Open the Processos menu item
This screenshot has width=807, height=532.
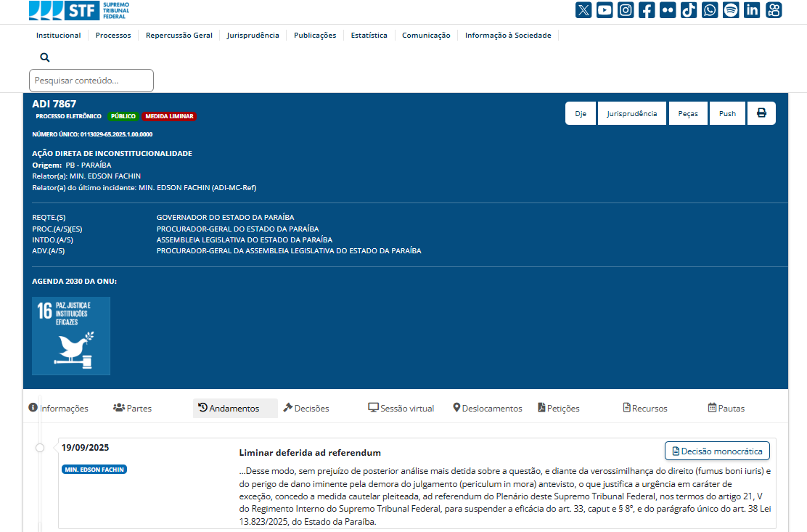pyautogui.click(x=113, y=36)
